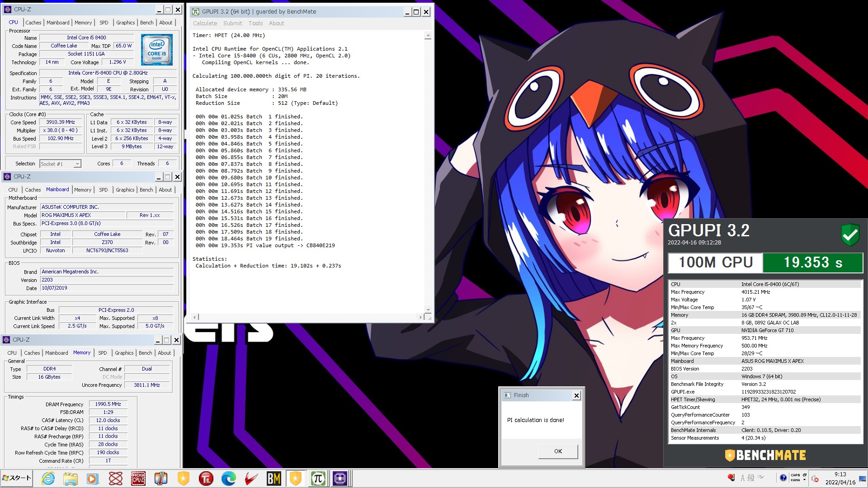The height and width of the screenshot is (488, 868).
Task: Click the Core Speed 3910.39 MHz field
Action: click(x=61, y=122)
